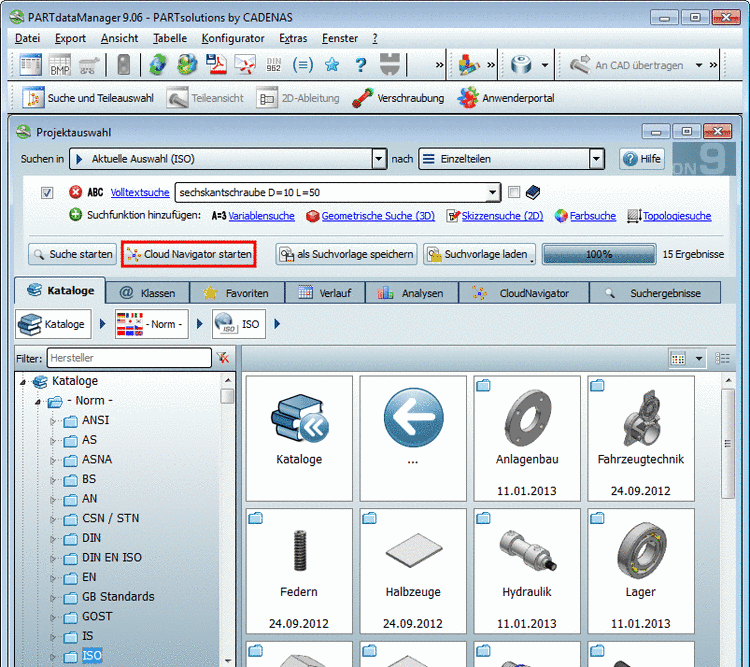Click the Farbsuche link
This screenshot has width=750, height=667.
click(x=593, y=216)
